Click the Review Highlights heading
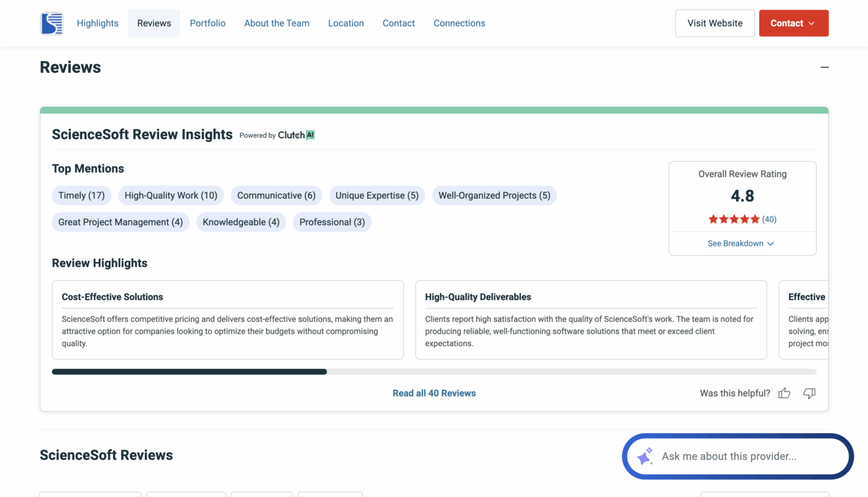 point(99,263)
